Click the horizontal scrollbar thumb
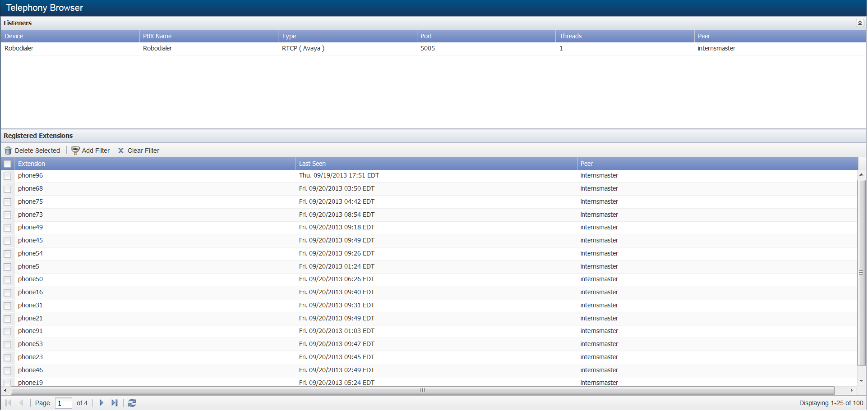 pyautogui.click(x=422, y=391)
